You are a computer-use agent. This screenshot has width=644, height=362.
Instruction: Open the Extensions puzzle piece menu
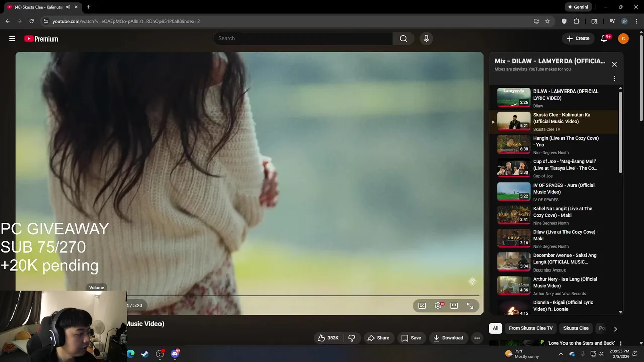(577, 21)
